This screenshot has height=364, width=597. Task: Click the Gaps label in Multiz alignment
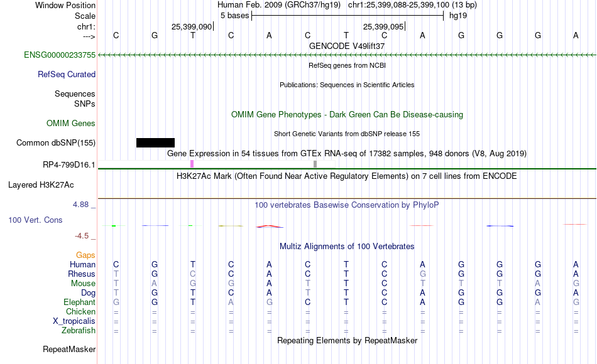[85, 255]
